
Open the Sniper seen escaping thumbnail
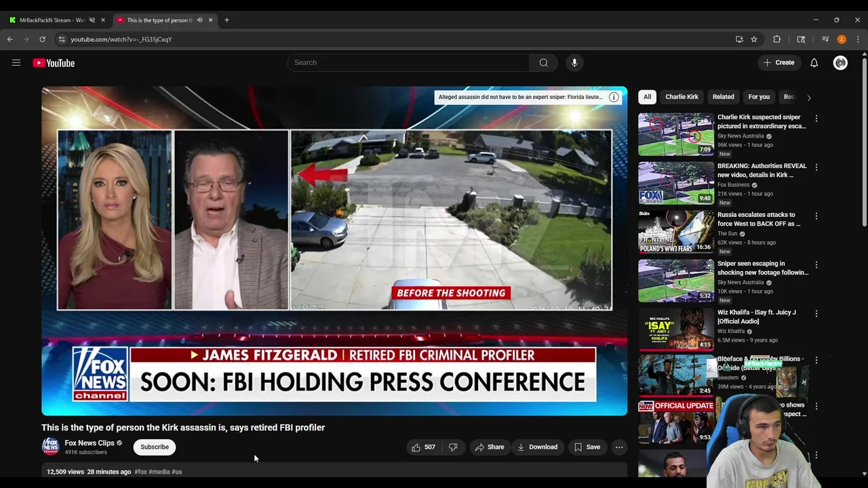pyautogui.click(x=676, y=281)
